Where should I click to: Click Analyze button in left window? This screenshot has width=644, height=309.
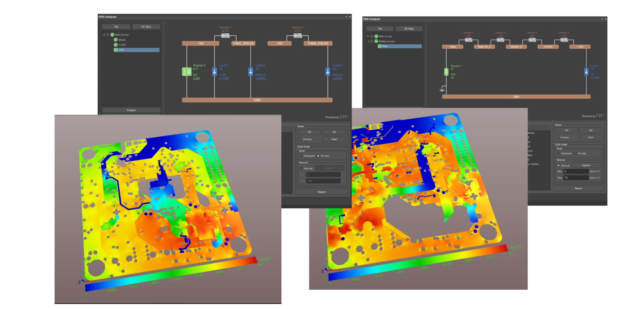pos(131,110)
